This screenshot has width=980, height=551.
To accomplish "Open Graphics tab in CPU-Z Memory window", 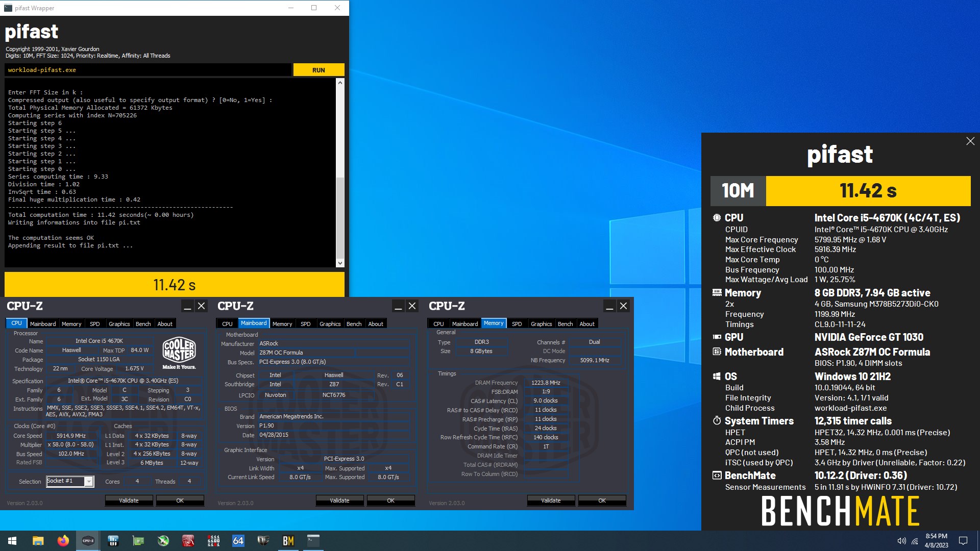I will [542, 324].
